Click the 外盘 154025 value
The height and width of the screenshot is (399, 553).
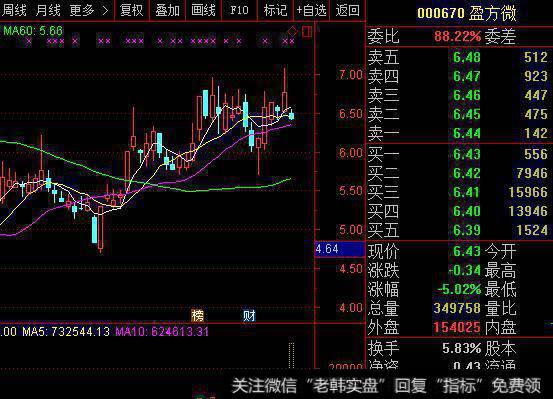[457, 327]
